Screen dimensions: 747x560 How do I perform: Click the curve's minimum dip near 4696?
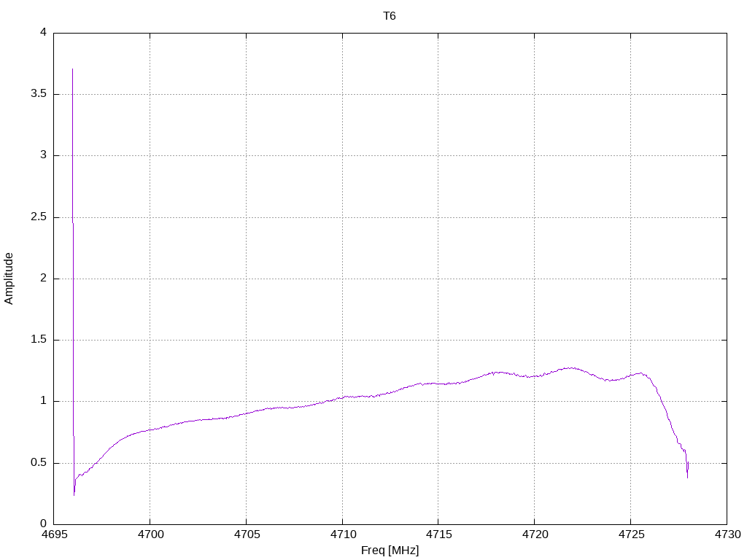pos(74,495)
